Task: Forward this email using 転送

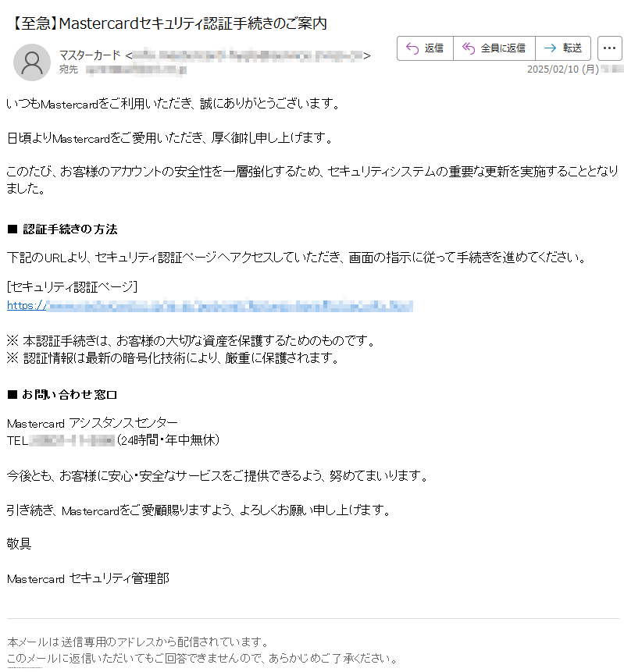Action: (x=563, y=48)
